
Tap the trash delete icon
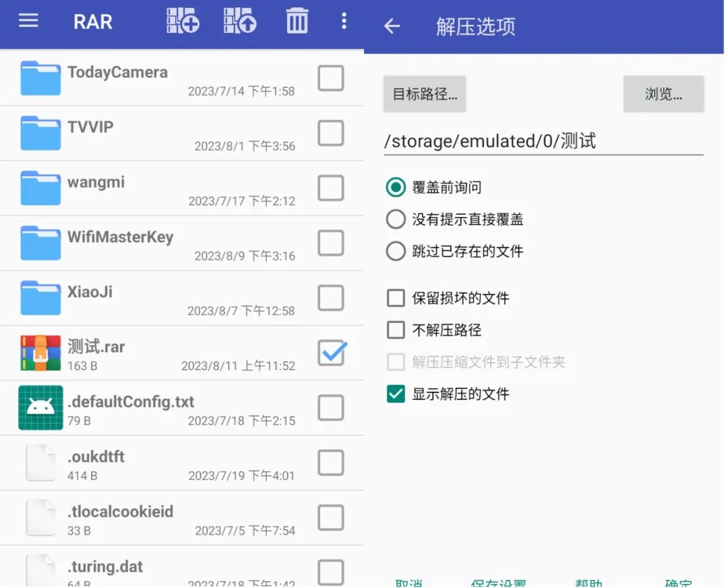tap(297, 21)
